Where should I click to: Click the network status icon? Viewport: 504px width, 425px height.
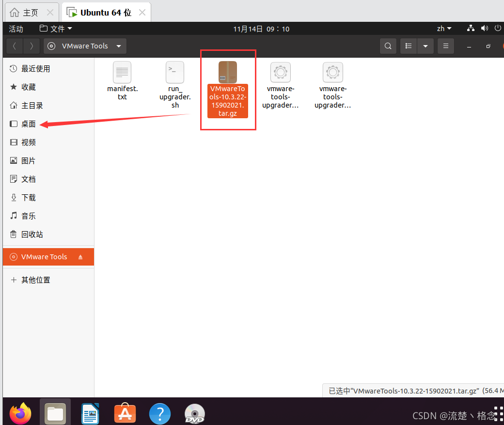click(x=471, y=28)
